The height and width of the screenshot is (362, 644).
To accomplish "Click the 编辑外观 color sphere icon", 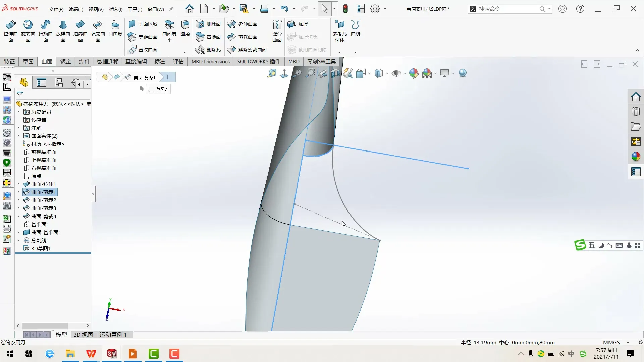I will [x=414, y=73].
